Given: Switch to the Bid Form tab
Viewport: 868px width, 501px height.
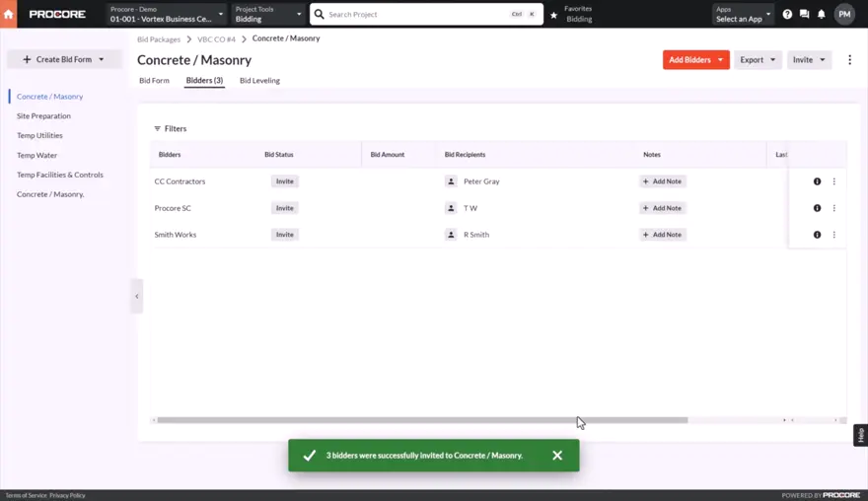Looking at the screenshot, I should (155, 80).
